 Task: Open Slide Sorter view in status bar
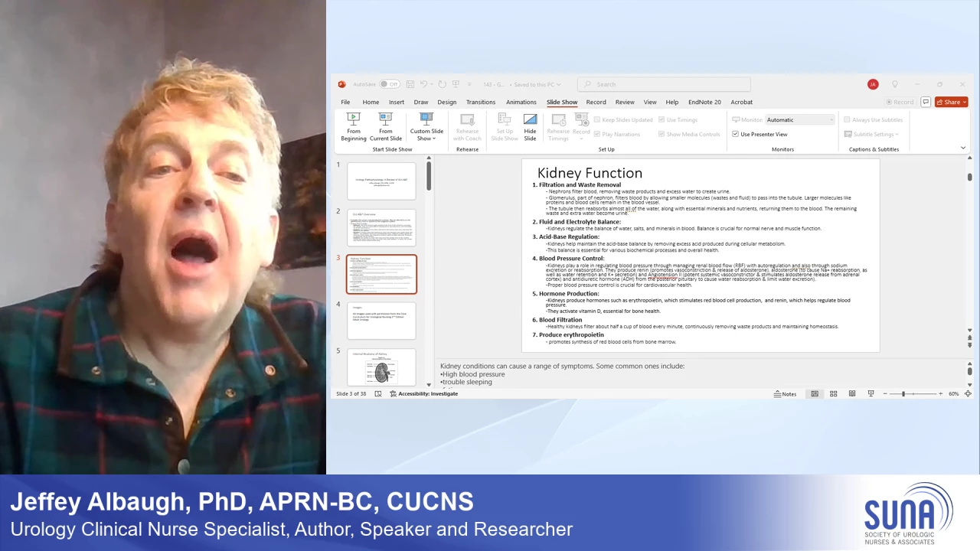click(833, 394)
